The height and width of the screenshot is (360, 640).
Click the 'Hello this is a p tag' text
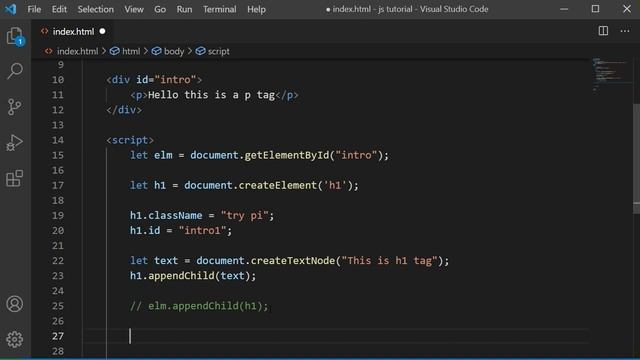click(211, 95)
